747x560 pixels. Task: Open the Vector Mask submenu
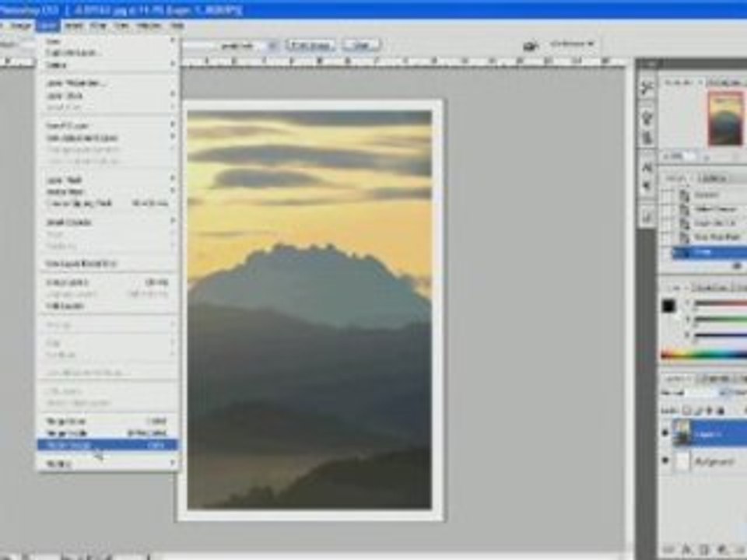tap(107, 191)
